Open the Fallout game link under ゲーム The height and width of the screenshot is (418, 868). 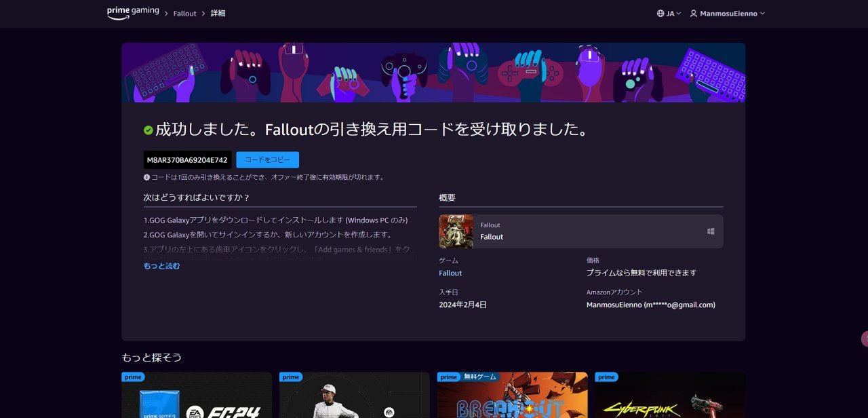[x=450, y=273]
